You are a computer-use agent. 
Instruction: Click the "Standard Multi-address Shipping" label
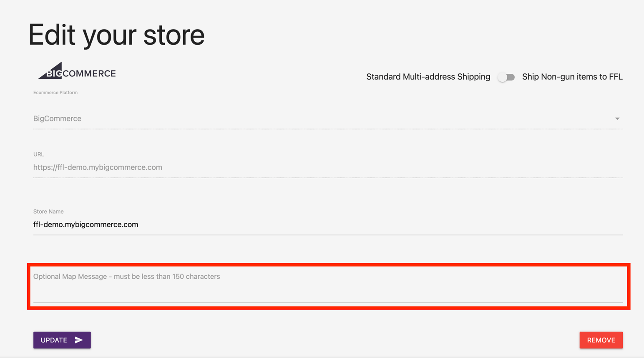(x=428, y=77)
